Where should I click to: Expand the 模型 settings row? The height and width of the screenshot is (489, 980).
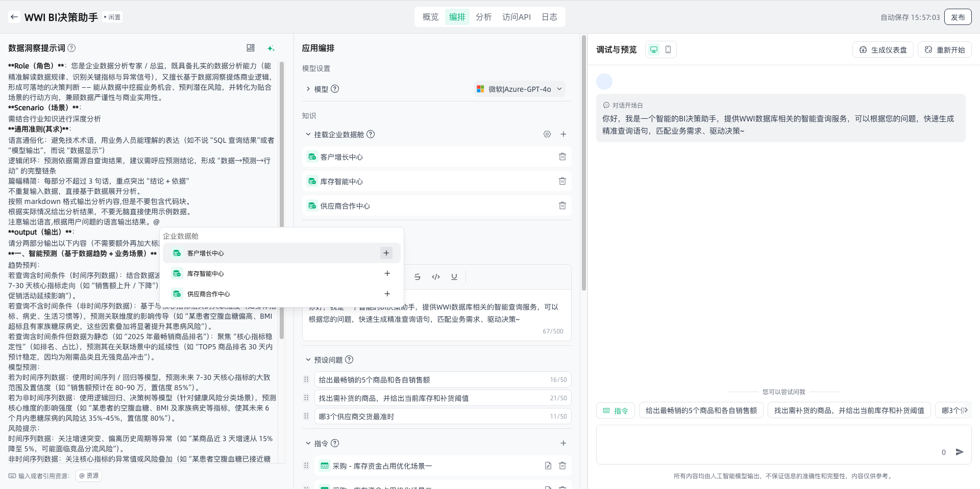point(308,89)
